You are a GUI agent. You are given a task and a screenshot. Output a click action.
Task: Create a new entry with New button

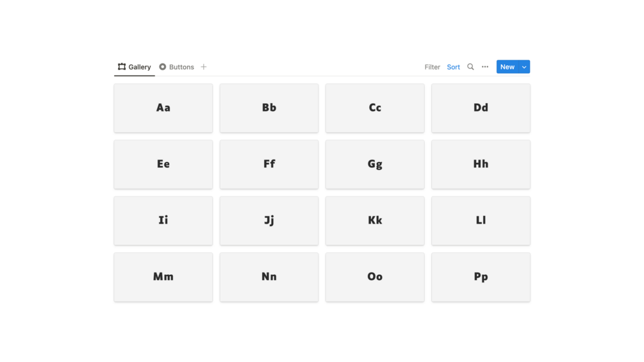pos(507,67)
